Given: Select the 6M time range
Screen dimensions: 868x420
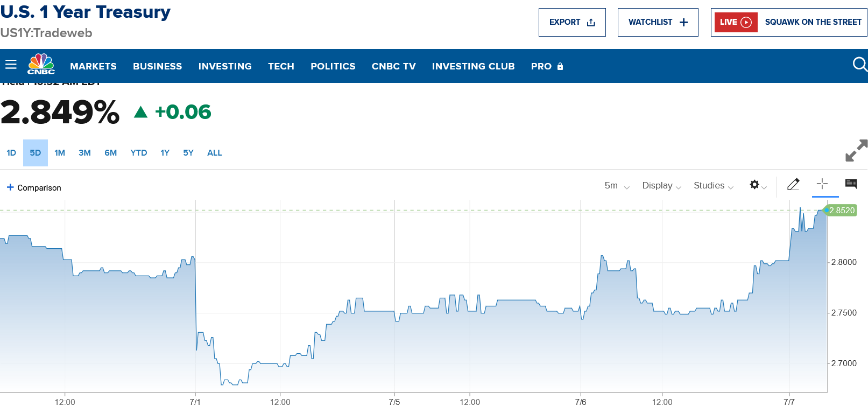Looking at the screenshot, I should point(111,153).
